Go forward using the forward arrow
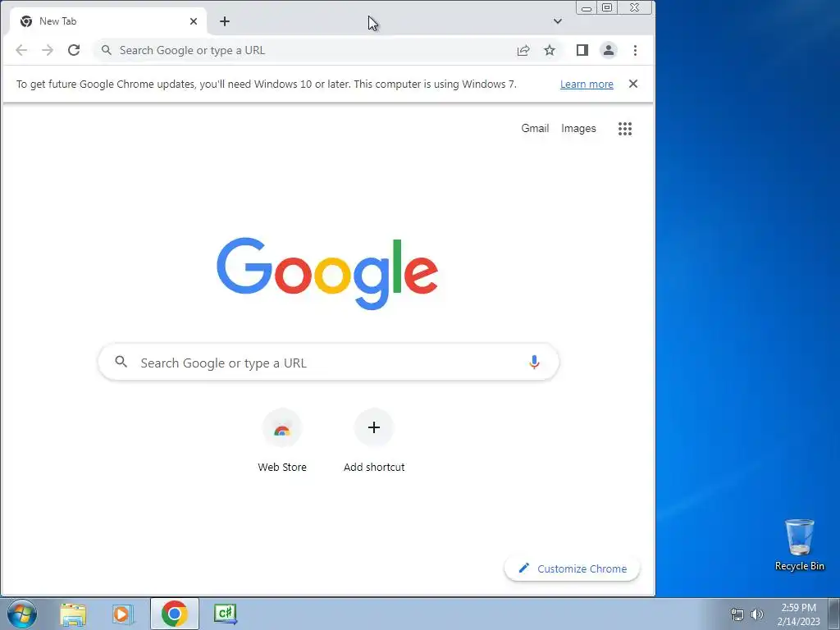840x630 pixels. click(48, 50)
